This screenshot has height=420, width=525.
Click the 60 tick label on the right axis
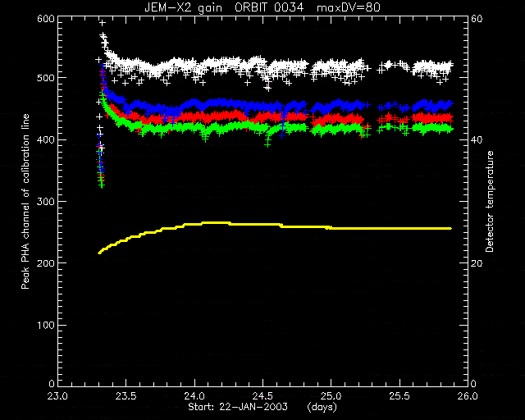click(477, 18)
